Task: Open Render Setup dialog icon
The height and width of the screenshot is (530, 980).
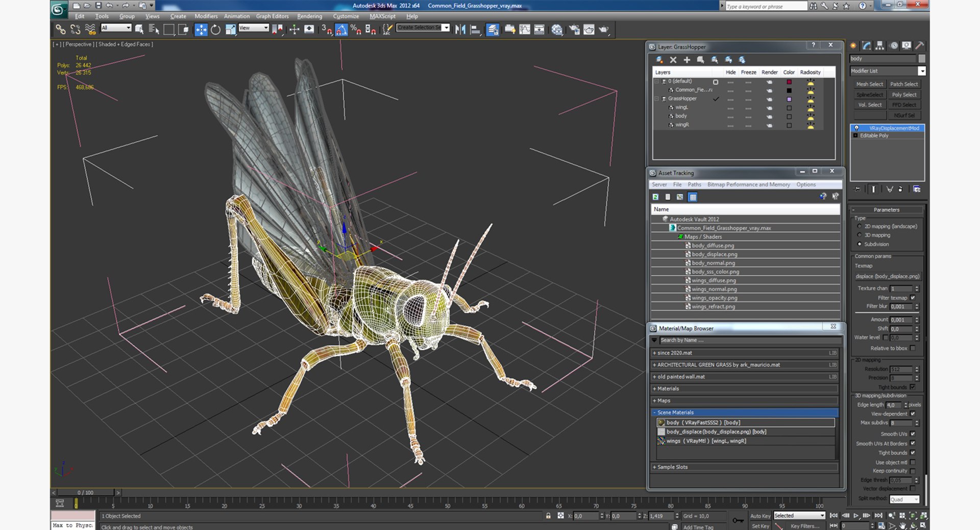Action: coord(574,30)
